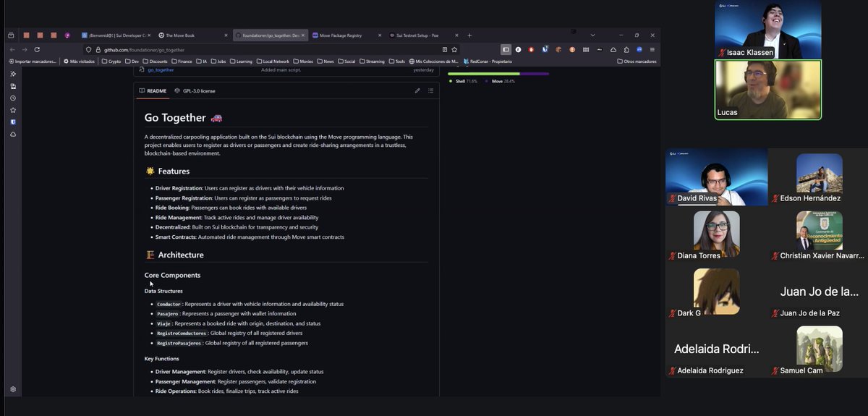
Task: Expand the Jobs bookmarks folder
Action: 218,61
